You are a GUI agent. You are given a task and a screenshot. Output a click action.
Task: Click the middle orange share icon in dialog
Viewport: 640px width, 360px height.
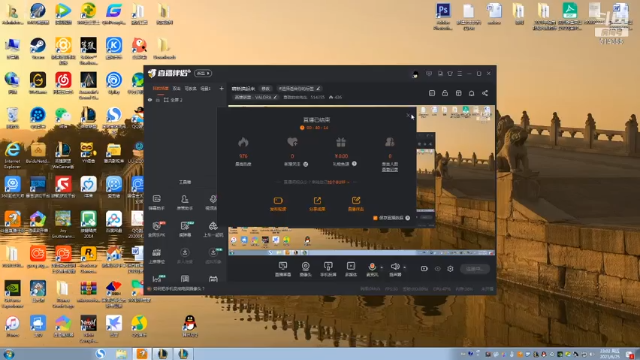click(x=317, y=203)
